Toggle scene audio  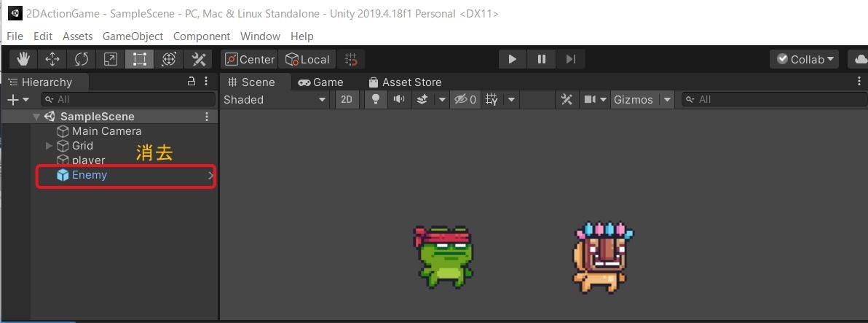398,100
